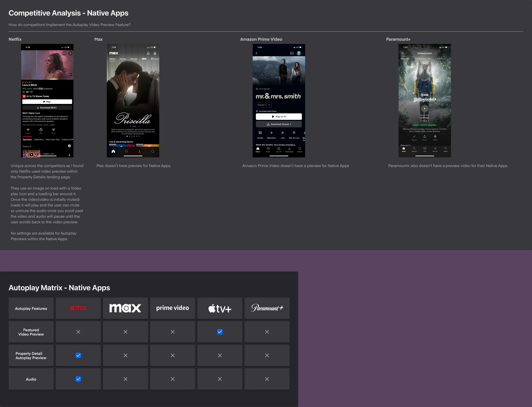Tap the Share icon in Paramount+ mockup
532x407 pixels.
tap(425, 136)
